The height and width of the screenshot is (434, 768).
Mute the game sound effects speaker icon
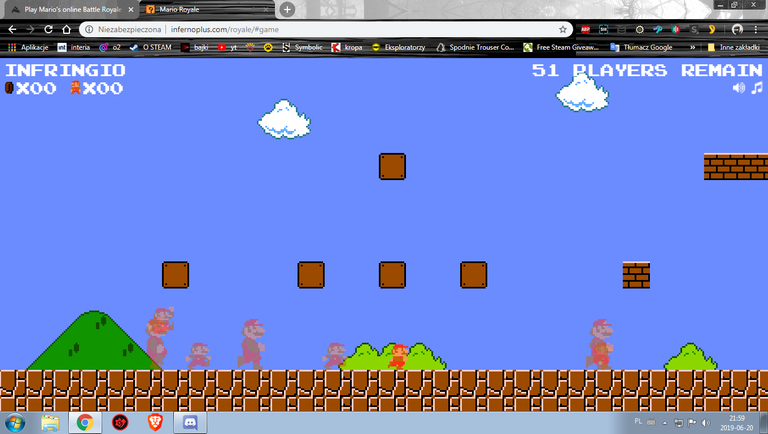click(x=739, y=88)
